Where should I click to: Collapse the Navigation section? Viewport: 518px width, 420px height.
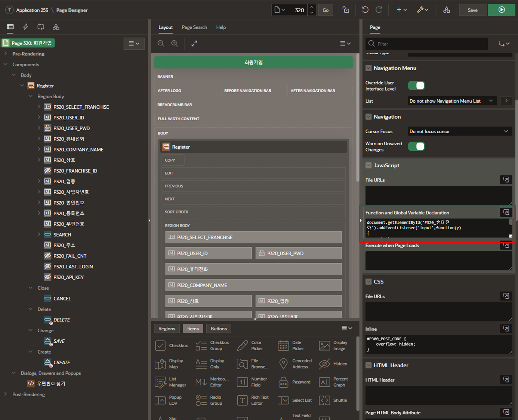coord(369,117)
